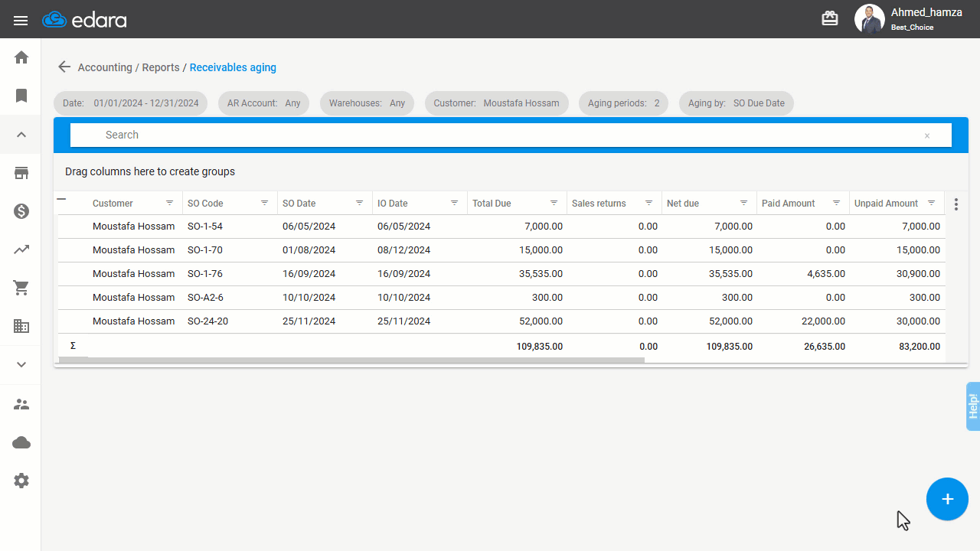Select the SO-24-20 cell
Image resolution: width=980 pixels, height=551 pixels.
pos(230,321)
